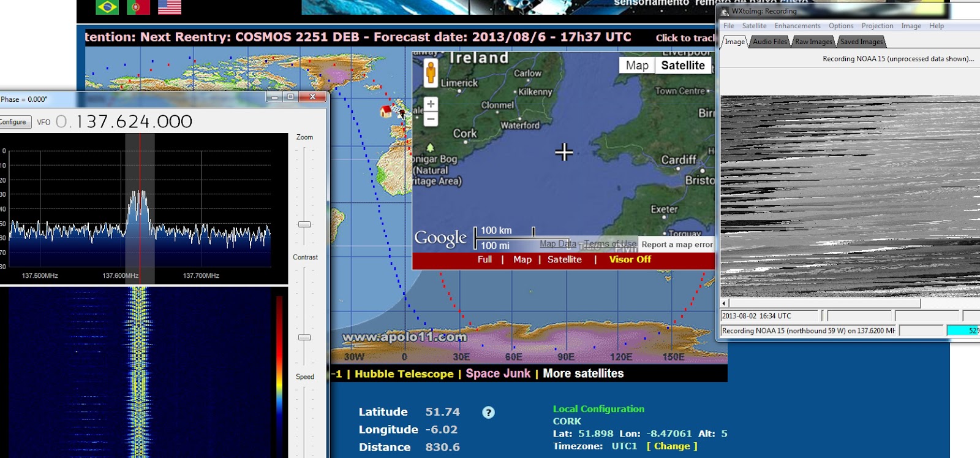Maximize the SDR receiver window
This screenshot has height=458, width=980.
(290, 97)
